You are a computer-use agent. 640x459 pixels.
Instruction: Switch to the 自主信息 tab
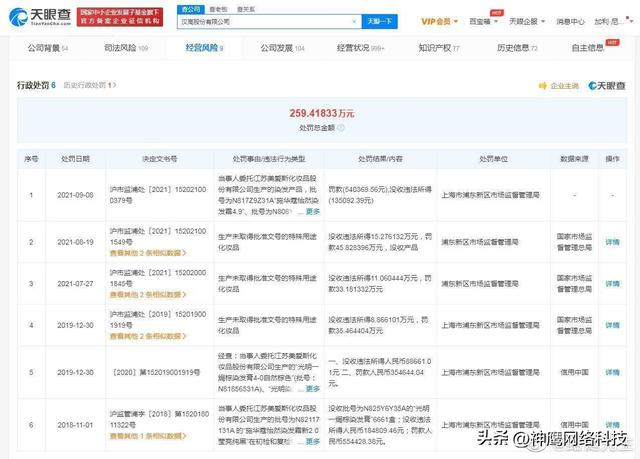588,48
